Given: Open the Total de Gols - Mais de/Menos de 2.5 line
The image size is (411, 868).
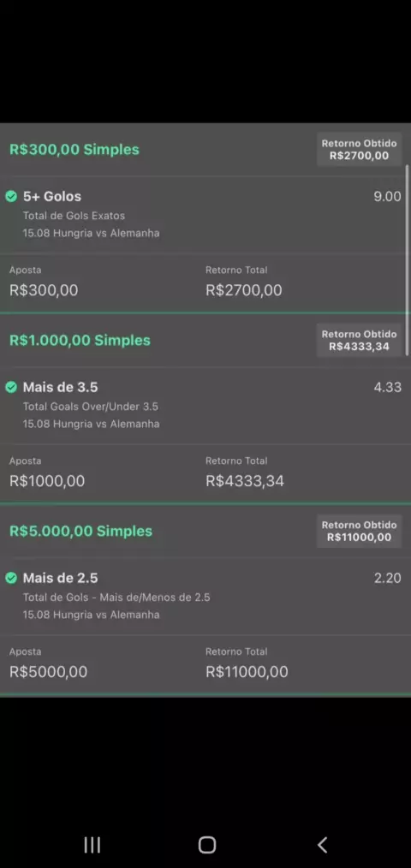Looking at the screenshot, I should click(116, 597).
